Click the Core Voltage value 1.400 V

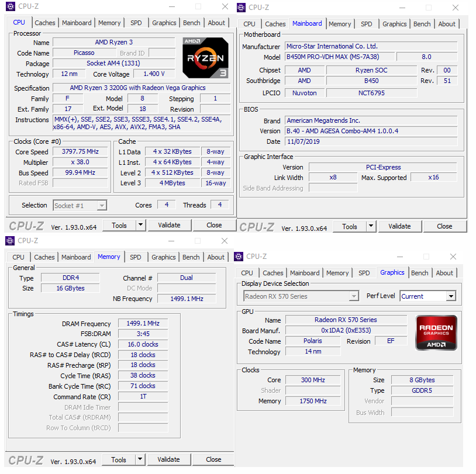coord(154,74)
